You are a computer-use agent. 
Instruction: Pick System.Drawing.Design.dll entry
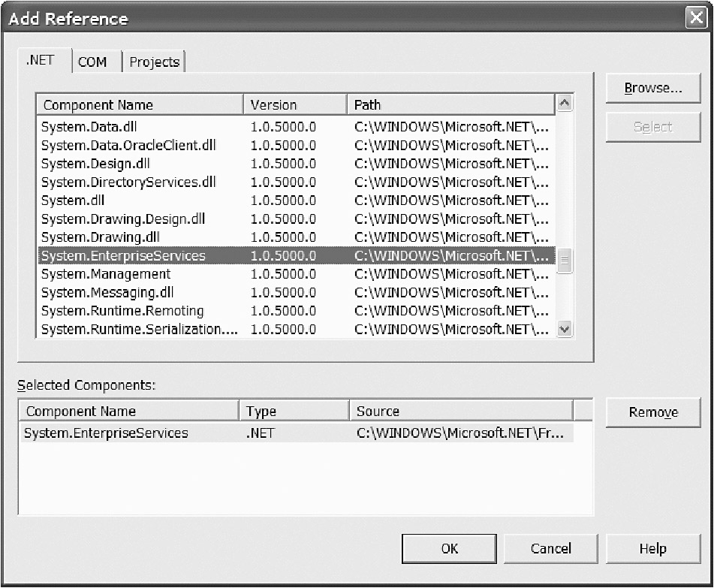pyautogui.click(x=123, y=219)
